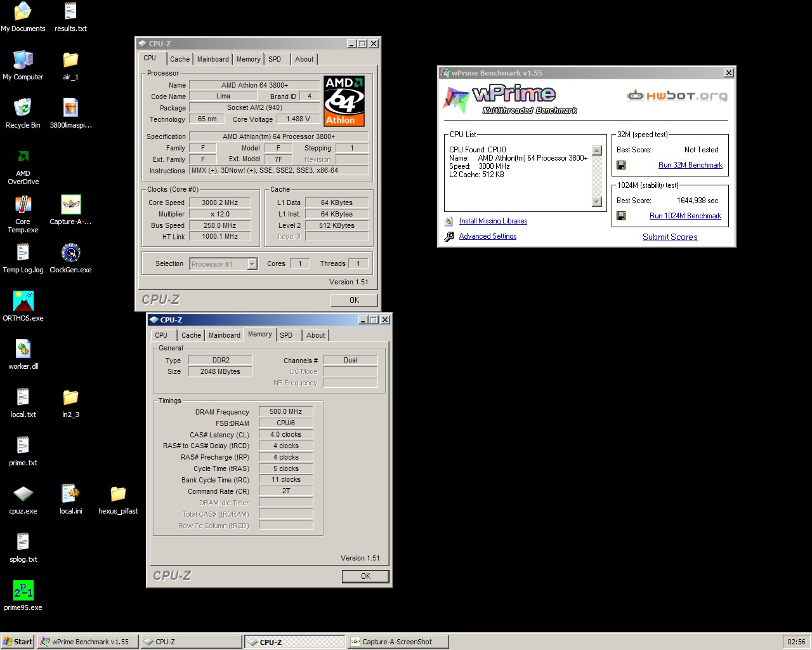
Task: Select Capture-A-ScreenShot taskbar button
Action: [398, 642]
